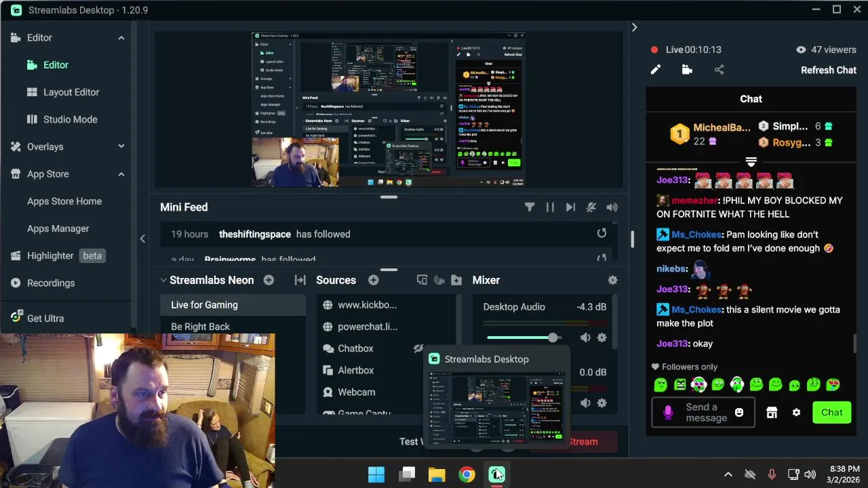
Task: Click the viewer count eye icon
Action: coord(801,49)
